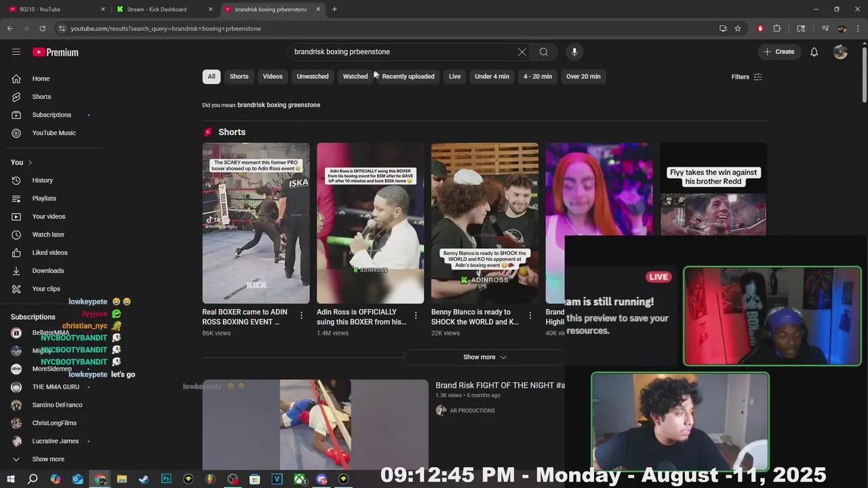
Task: Open Xbox app from the taskbar
Action: tap(299, 479)
